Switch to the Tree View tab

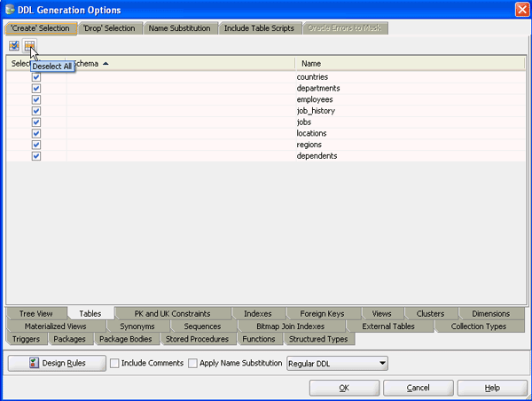(x=36, y=314)
